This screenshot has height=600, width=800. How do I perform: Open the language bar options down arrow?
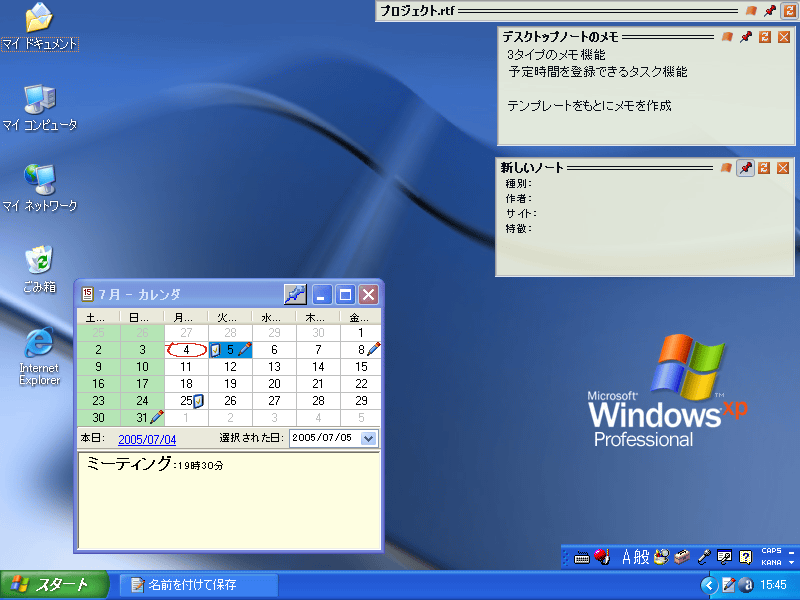(x=791, y=563)
